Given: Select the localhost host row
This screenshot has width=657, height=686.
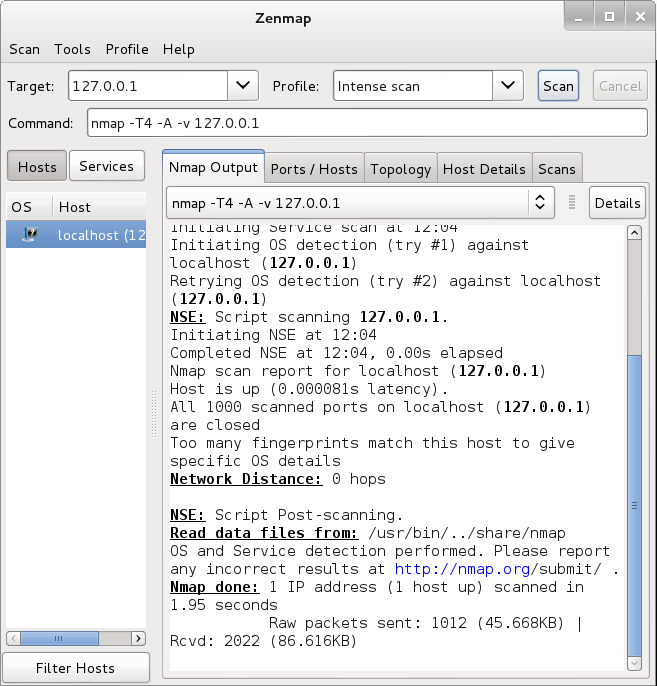Looking at the screenshot, I should click(x=76, y=234).
